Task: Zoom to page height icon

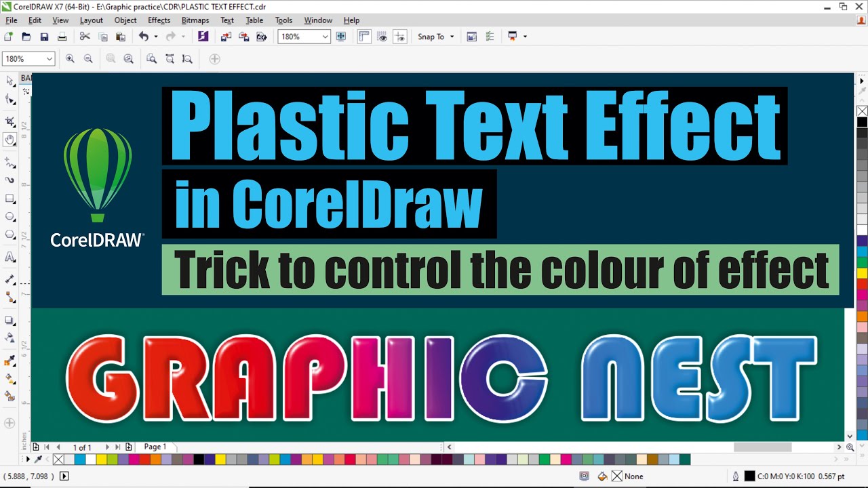Action: tap(187, 59)
